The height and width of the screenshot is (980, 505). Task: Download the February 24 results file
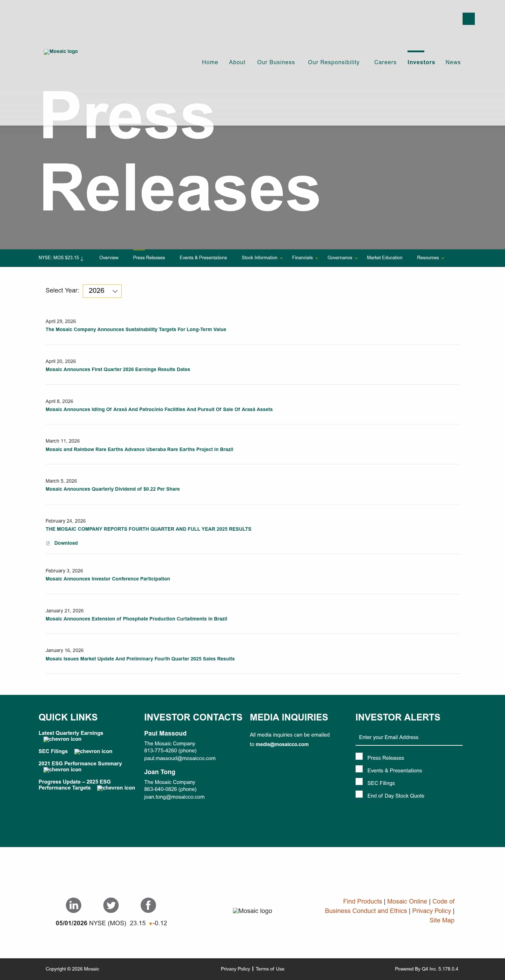point(66,543)
